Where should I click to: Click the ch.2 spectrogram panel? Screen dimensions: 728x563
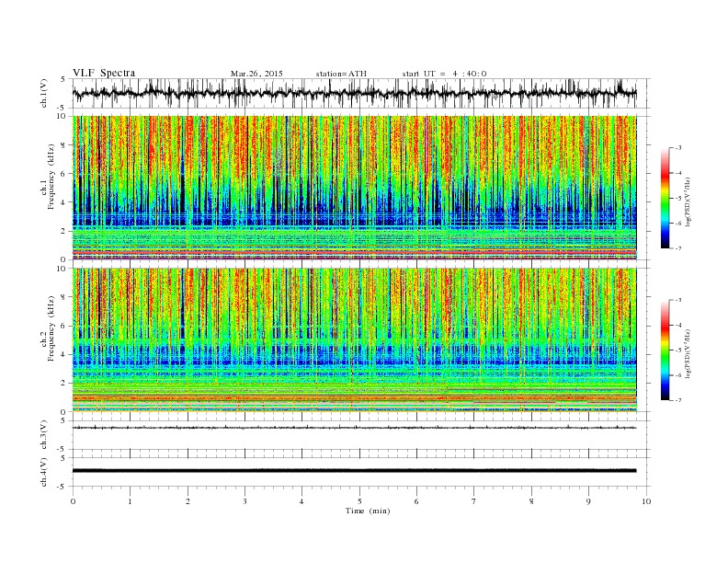[355, 340]
